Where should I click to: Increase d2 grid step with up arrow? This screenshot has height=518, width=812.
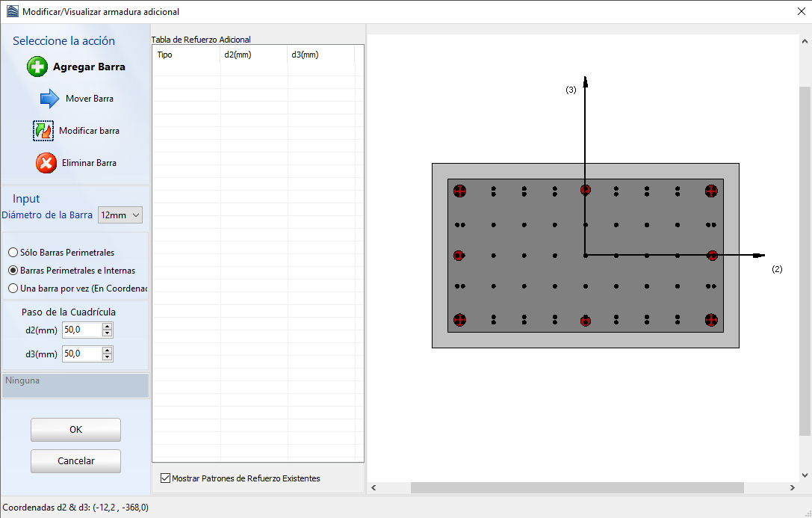coord(108,327)
